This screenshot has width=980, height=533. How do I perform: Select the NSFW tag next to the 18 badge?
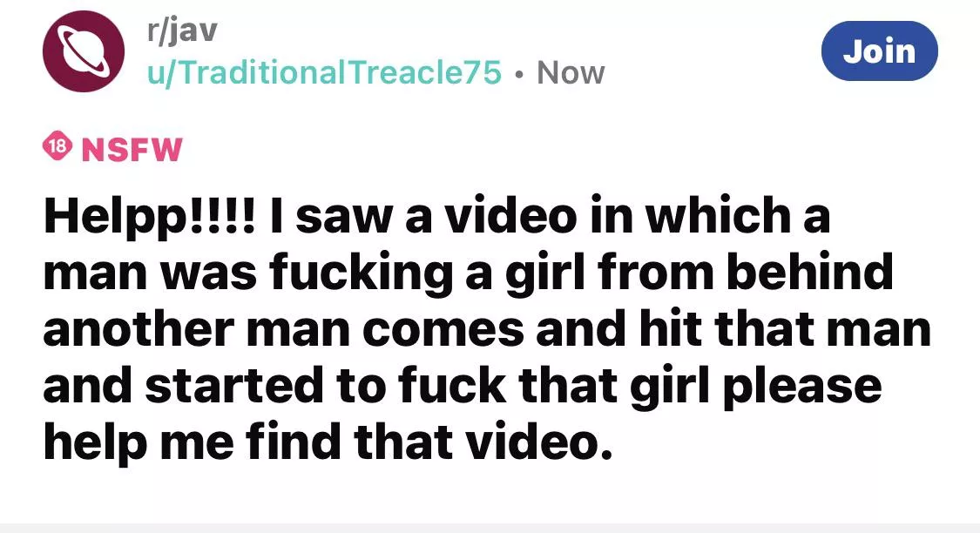click(132, 150)
